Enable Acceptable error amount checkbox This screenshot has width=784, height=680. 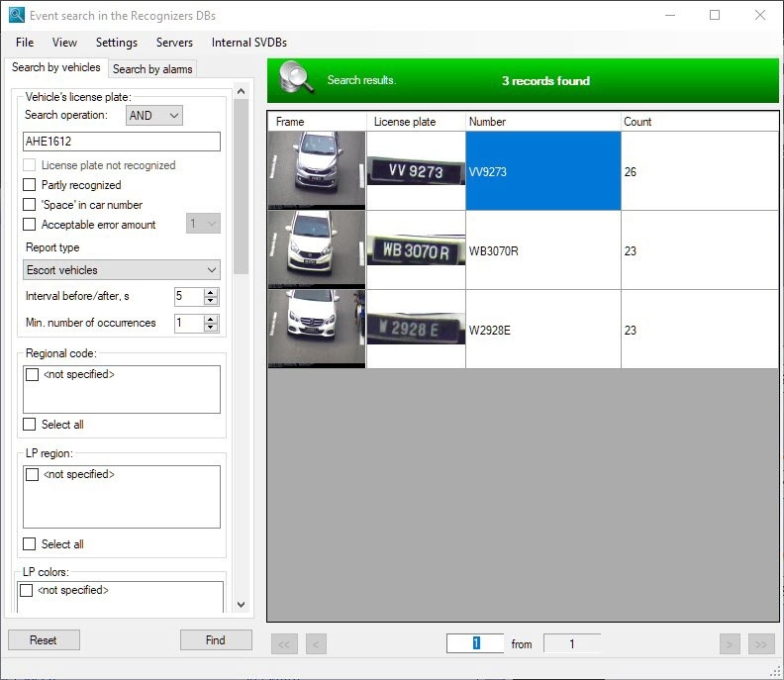(30, 225)
